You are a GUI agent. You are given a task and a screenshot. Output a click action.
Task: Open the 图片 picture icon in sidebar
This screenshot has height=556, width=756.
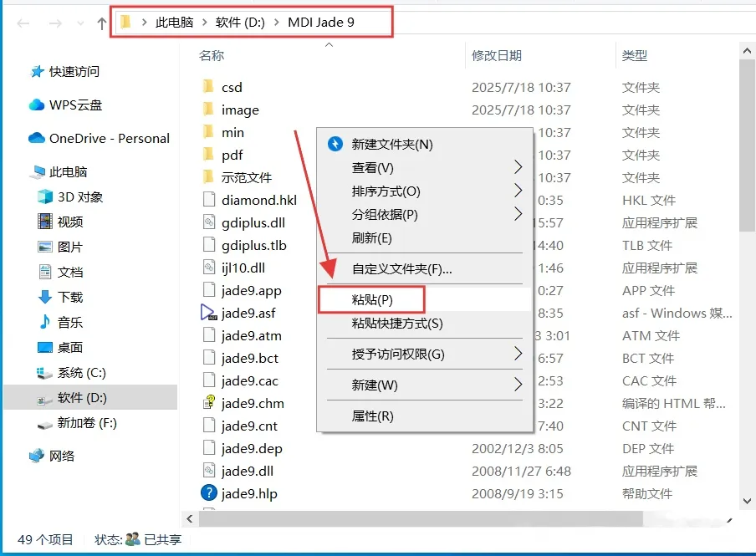45,247
